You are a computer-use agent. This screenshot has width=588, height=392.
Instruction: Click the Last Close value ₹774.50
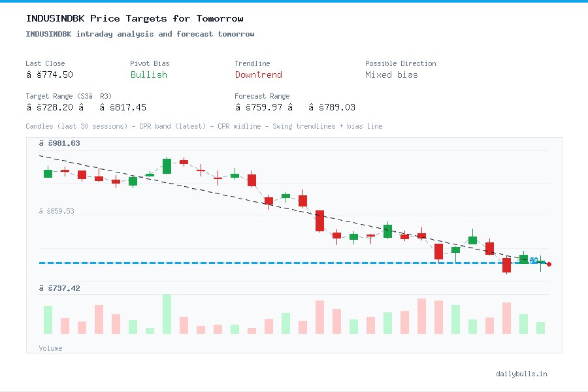50,74
